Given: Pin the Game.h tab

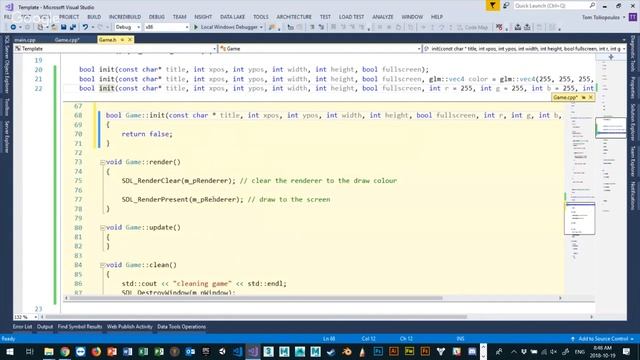Looking at the screenshot, I should (x=122, y=40).
